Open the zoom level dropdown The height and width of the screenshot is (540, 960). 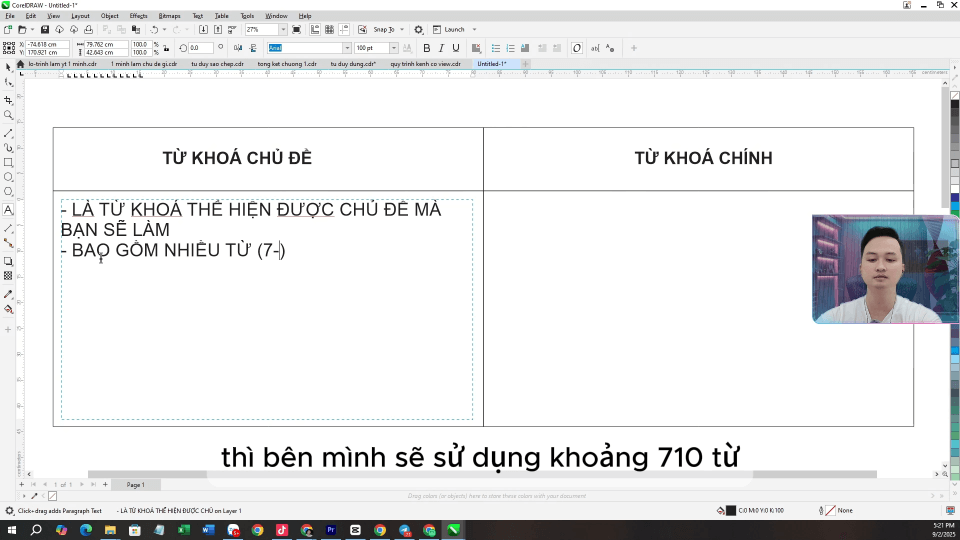pyautogui.click(x=283, y=29)
